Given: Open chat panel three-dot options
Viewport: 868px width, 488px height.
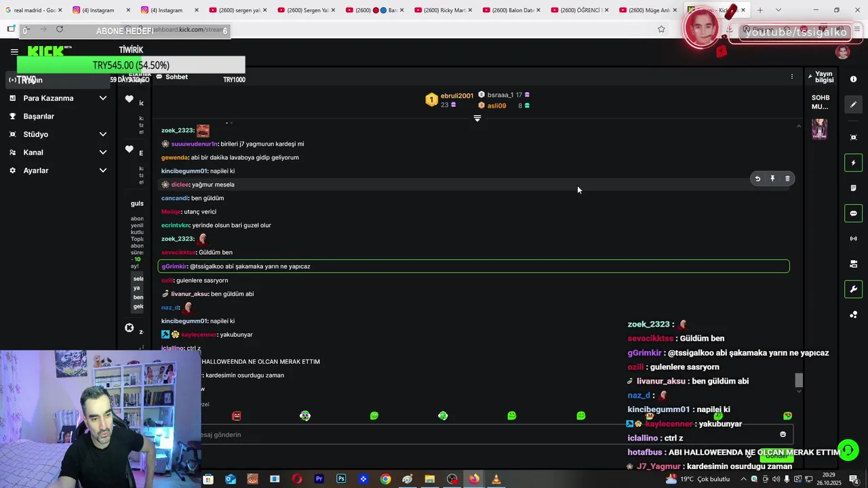Looking at the screenshot, I should [791, 77].
